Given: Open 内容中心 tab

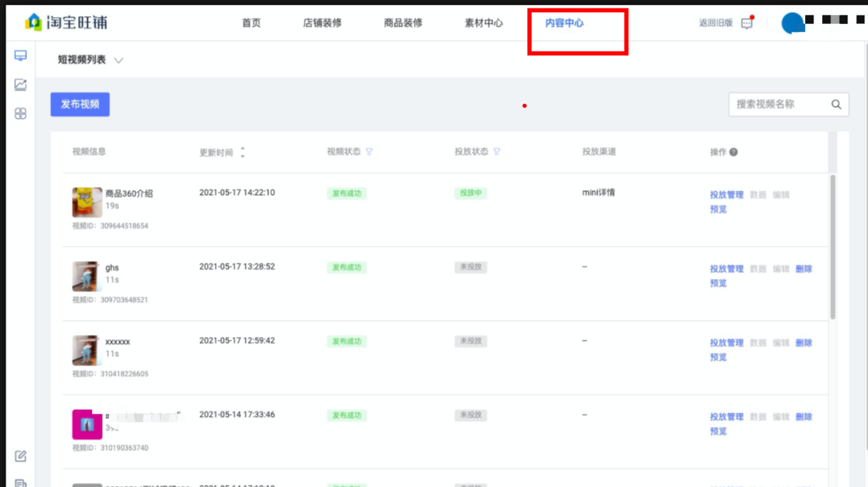Looking at the screenshot, I should pos(565,23).
